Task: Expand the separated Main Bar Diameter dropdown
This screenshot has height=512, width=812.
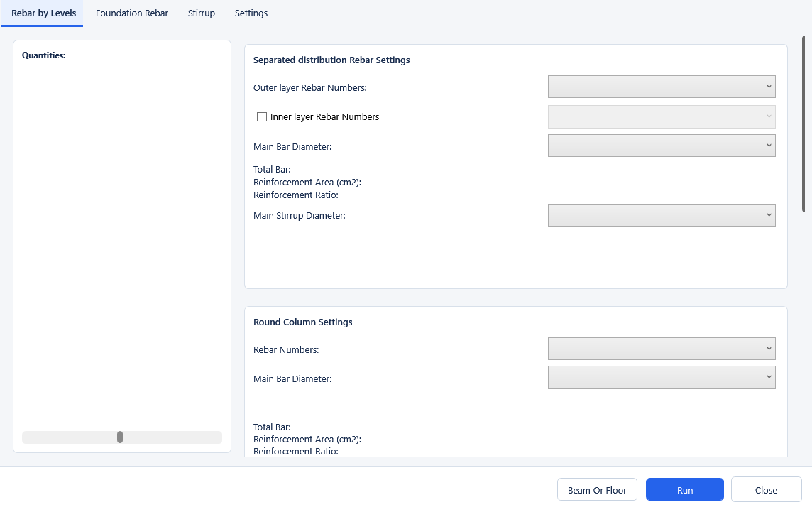Action: click(x=662, y=146)
